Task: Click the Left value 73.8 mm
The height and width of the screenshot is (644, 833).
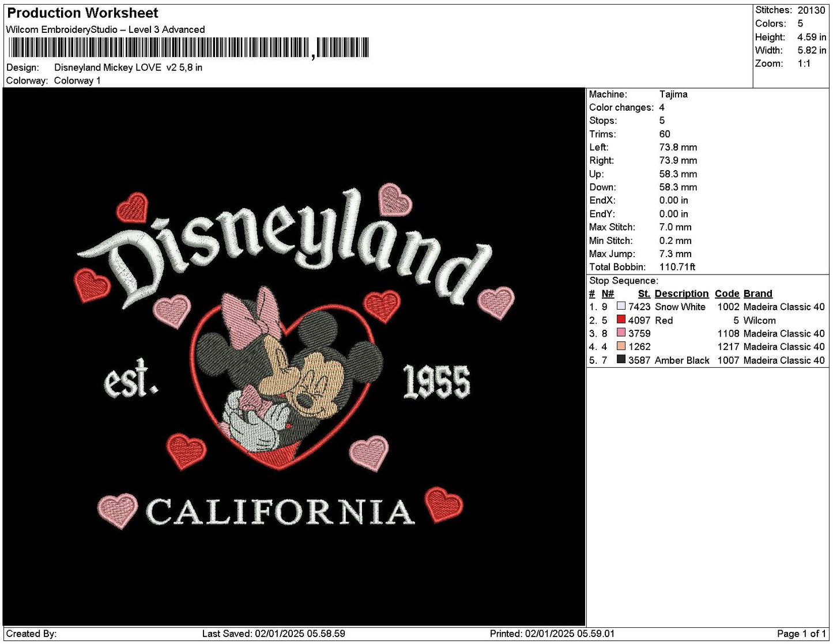Action: [x=678, y=147]
